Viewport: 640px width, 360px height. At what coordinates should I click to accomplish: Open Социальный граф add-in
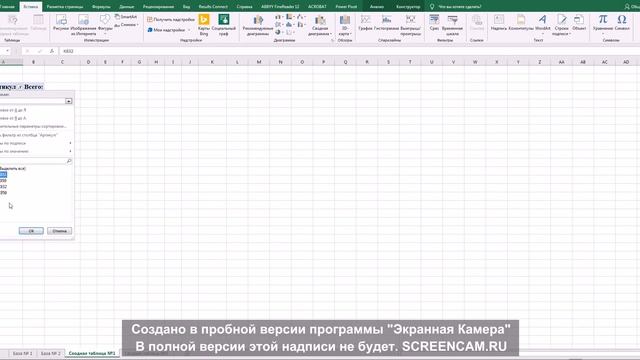click(x=224, y=24)
